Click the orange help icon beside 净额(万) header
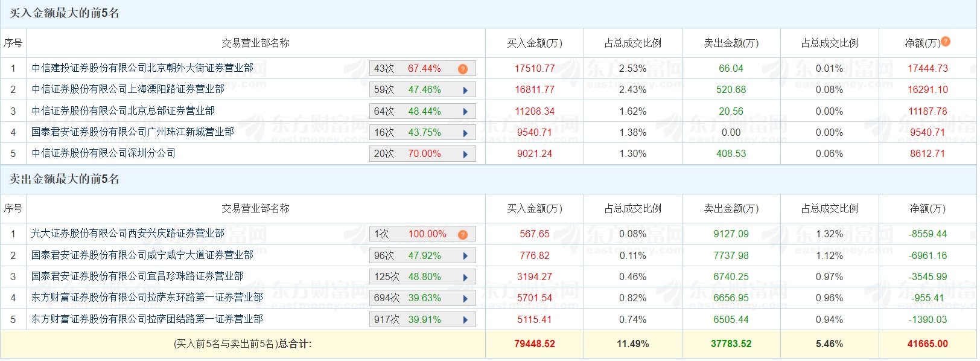980x361 pixels. pyautogui.click(x=946, y=42)
